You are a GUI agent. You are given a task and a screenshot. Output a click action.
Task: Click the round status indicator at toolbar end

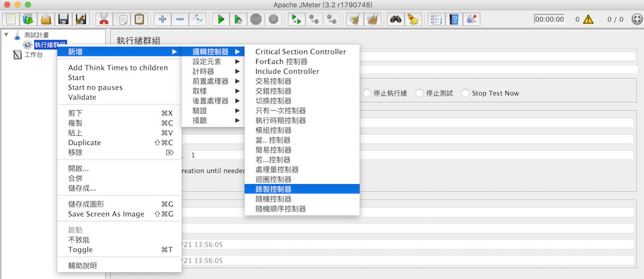[x=636, y=19]
